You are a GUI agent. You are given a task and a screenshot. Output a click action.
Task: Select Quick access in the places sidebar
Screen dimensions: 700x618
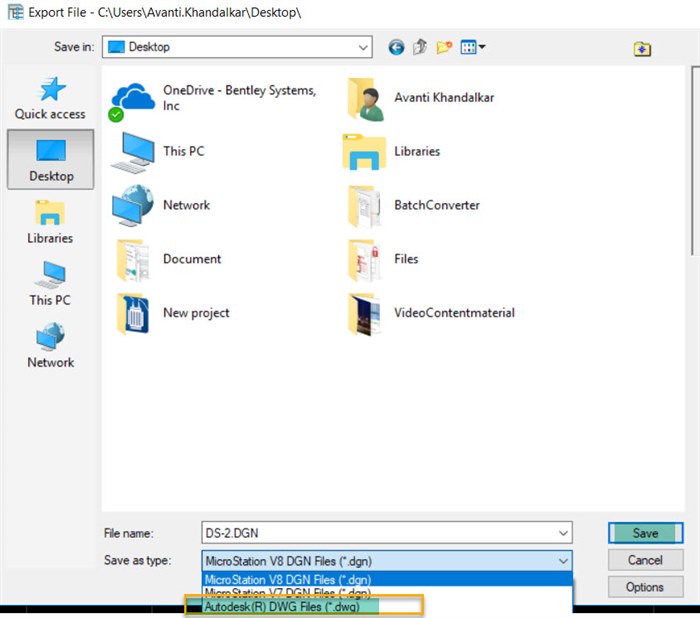point(50,98)
